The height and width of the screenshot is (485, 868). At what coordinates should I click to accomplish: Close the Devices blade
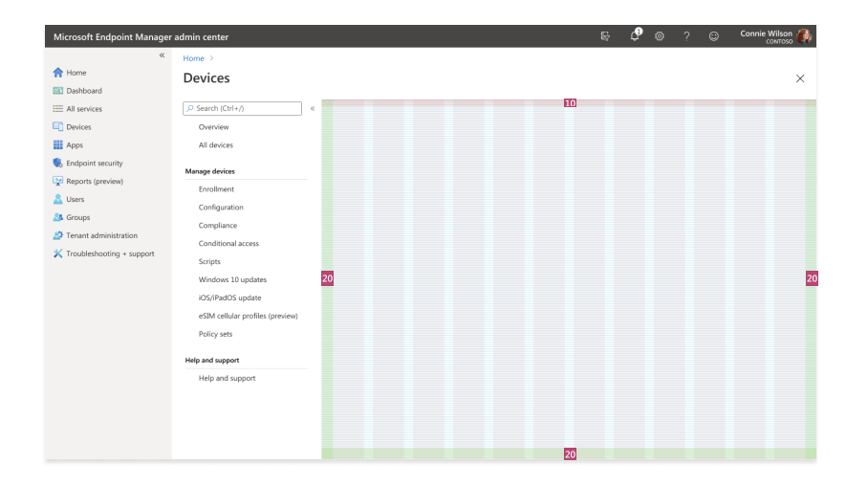(800, 78)
